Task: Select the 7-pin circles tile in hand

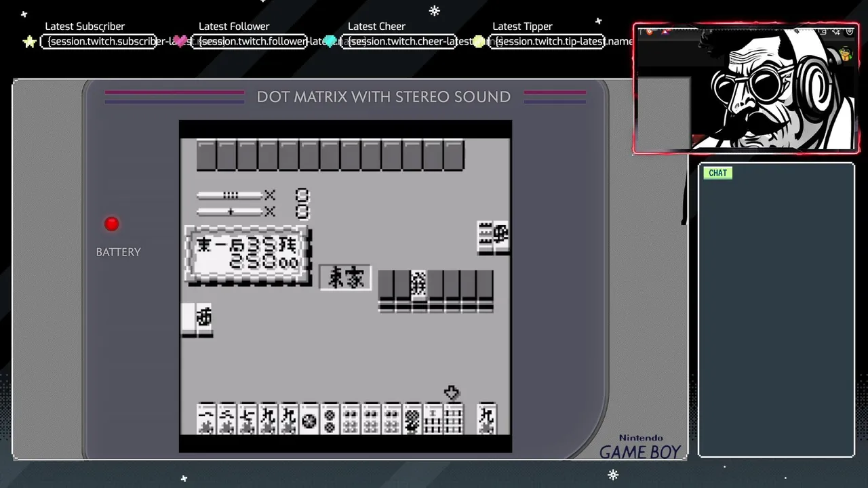Action: [x=413, y=419]
